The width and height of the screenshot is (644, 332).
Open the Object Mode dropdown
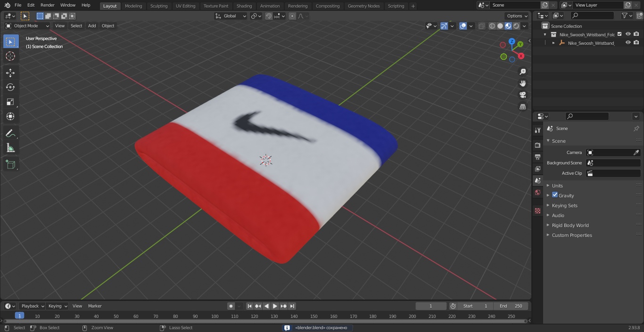tap(27, 26)
